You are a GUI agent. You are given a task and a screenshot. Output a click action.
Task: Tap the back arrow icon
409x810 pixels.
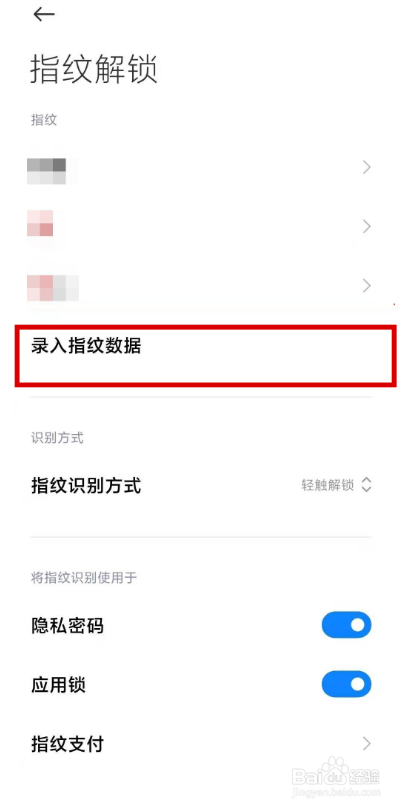click(44, 14)
